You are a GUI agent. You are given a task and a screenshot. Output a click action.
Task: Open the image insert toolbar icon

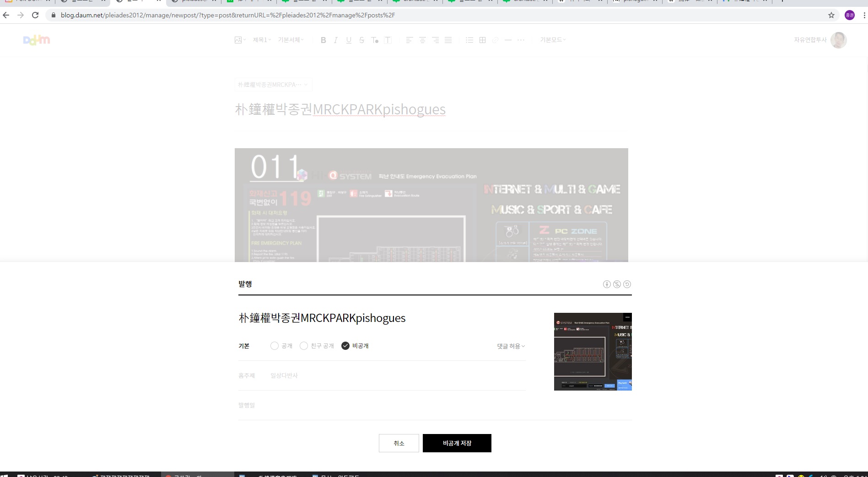click(240, 40)
